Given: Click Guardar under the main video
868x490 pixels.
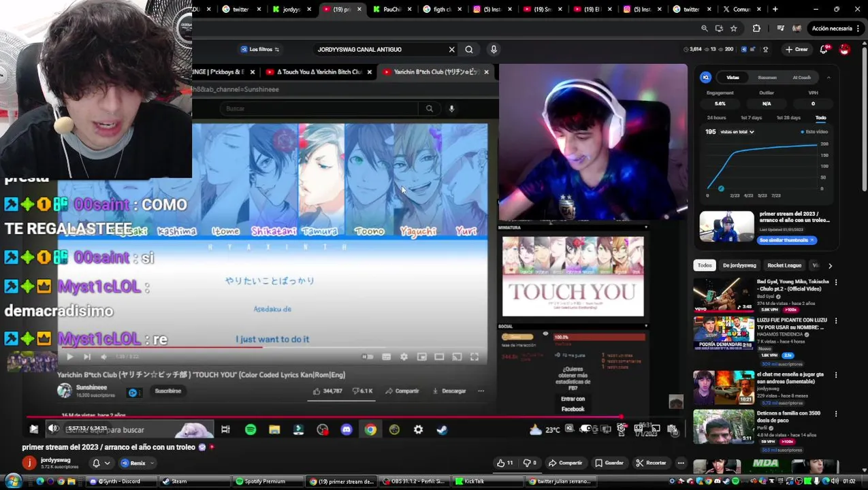Looking at the screenshot, I should click(609, 463).
